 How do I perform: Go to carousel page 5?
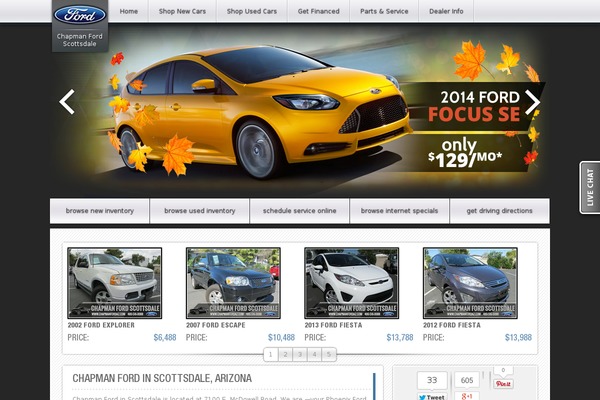pos(329,354)
